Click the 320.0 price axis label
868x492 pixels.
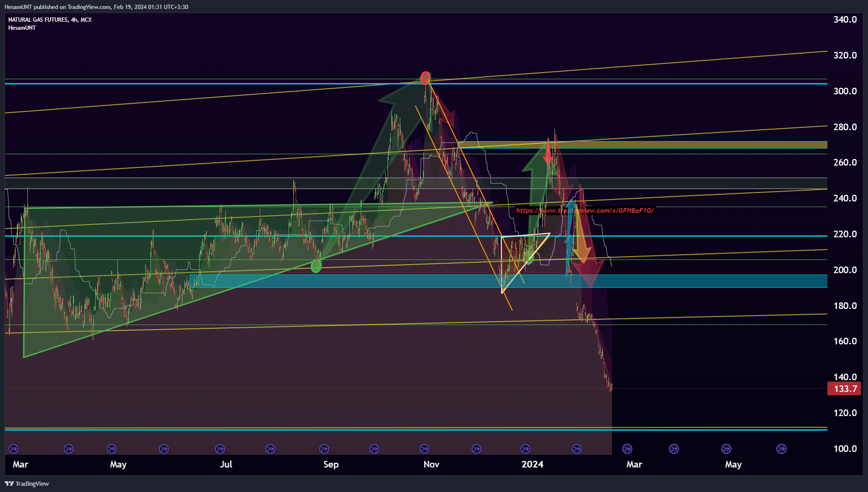(x=845, y=55)
